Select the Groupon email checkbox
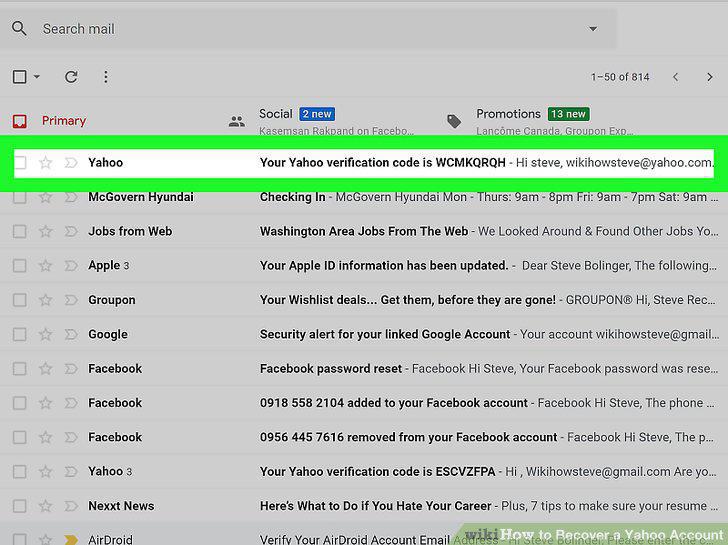The image size is (728, 545). coord(20,300)
